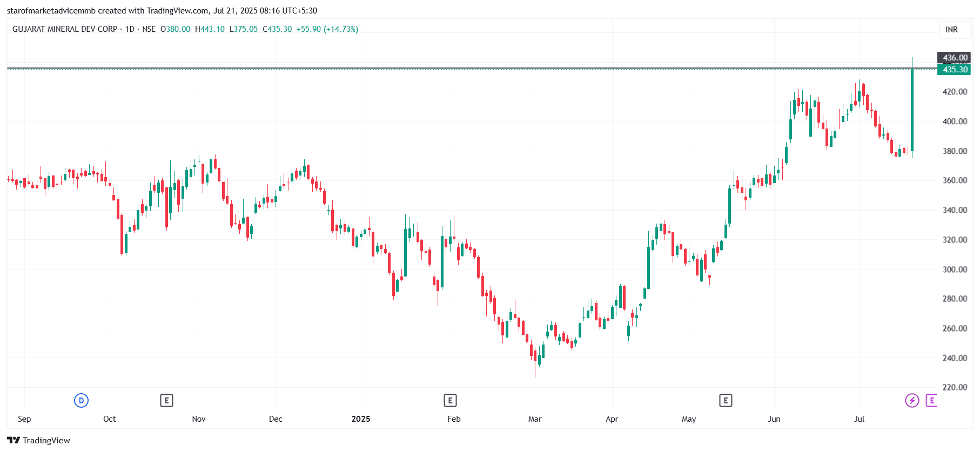The image size is (980, 452).
Task: Click the Jul label on time axis
Action: [x=859, y=419]
